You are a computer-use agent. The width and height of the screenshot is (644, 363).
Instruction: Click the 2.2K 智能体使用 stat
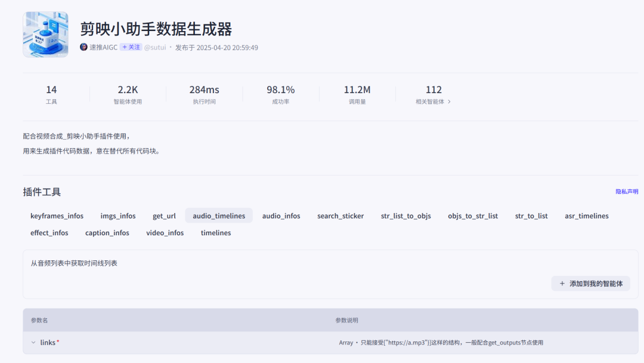coord(128,94)
